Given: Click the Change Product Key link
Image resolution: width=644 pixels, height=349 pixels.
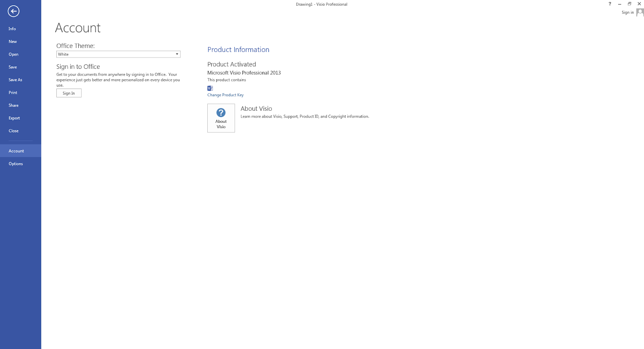Looking at the screenshot, I should (225, 95).
